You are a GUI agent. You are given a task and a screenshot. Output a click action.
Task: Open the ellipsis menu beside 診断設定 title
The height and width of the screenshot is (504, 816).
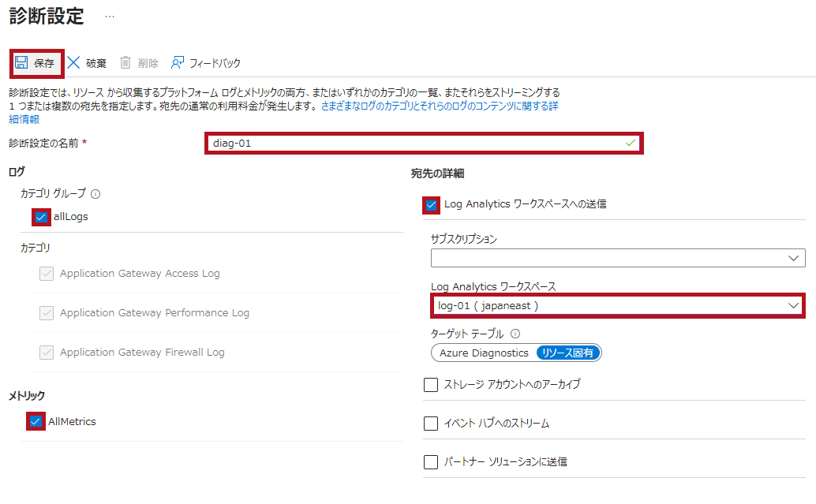(110, 17)
